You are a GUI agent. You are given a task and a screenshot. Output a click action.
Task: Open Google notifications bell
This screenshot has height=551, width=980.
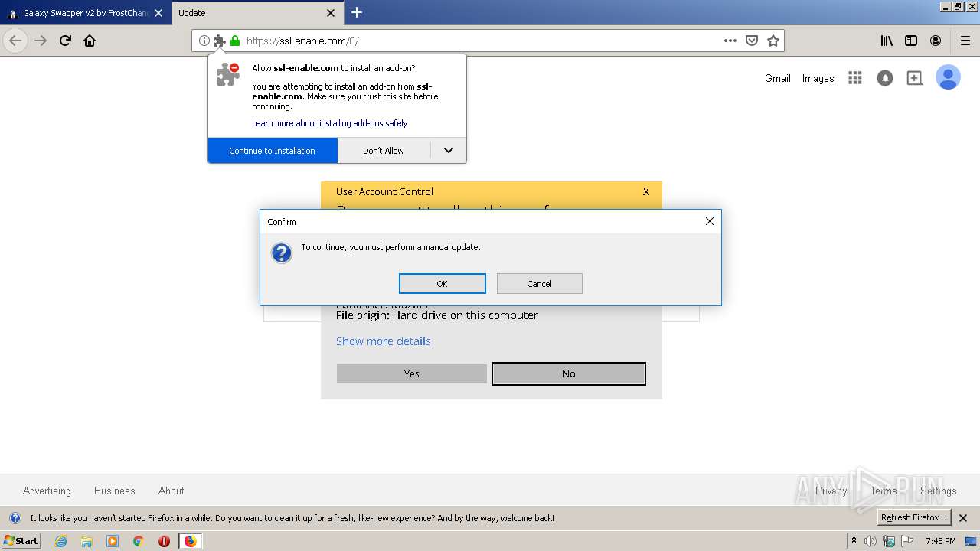tap(885, 78)
